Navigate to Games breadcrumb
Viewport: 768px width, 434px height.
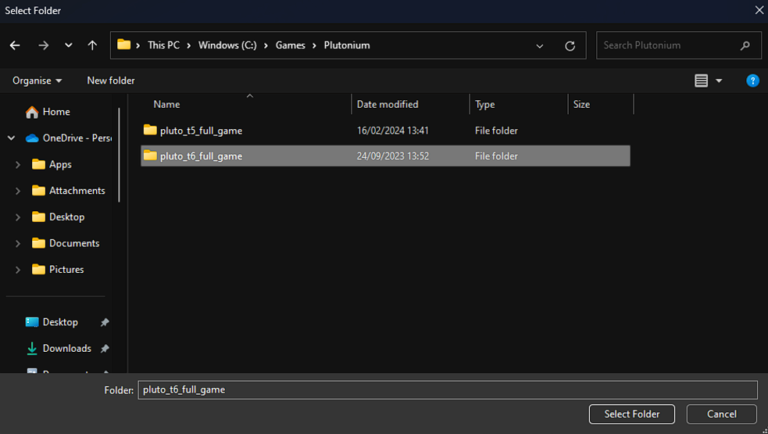[290, 45]
